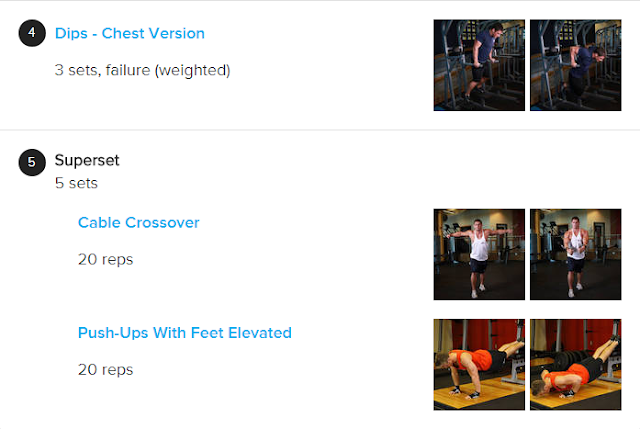Image resolution: width=640 pixels, height=429 pixels.
Task: Open the Cable Crossover hands-together photo
Action: [x=575, y=254]
